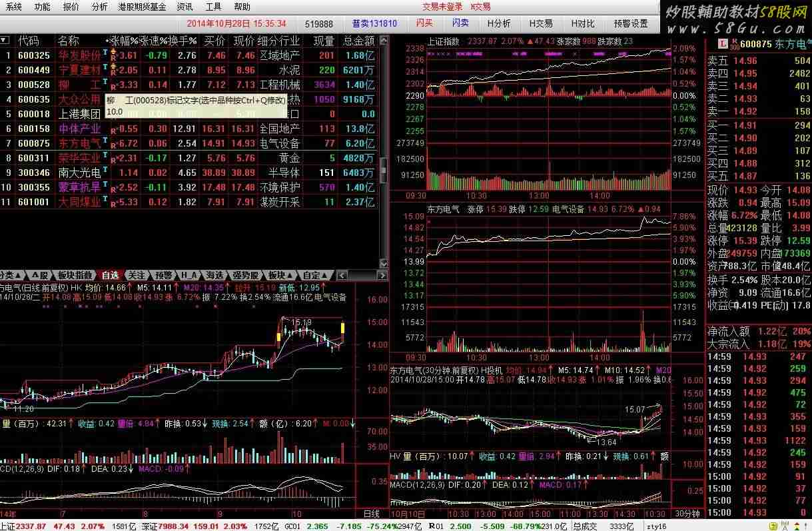Viewport: 812px width, 531px height.
Task: Click the MACD(12,26,9) indicator label on daily chart
Action: [x=21, y=468]
